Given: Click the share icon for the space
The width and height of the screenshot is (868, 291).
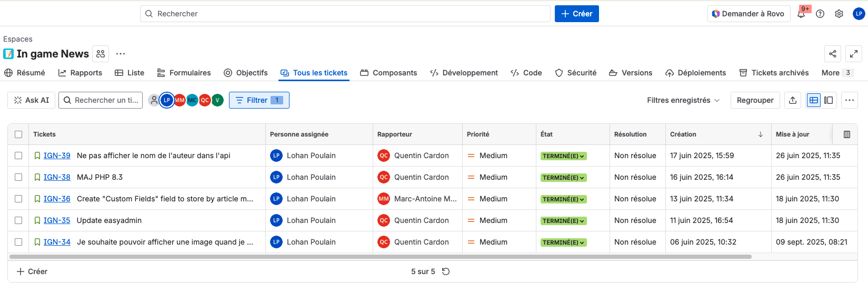Looking at the screenshot, I should 833,54.
